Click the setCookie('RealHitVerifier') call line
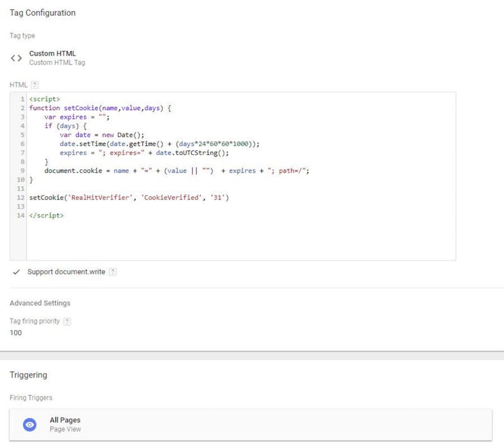The width and height of the screenshot is (504, 447). pyautogui.click(x=129, y=198)
